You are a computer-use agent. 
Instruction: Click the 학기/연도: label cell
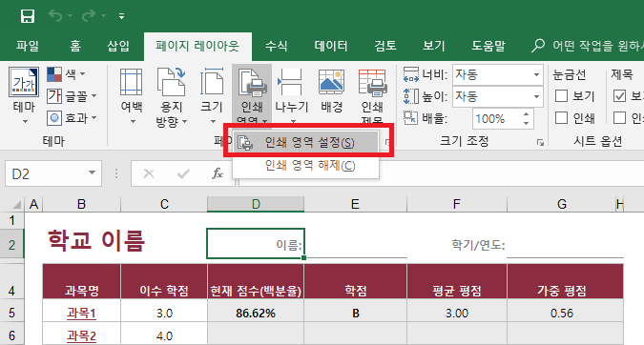(x=479, y=245)
